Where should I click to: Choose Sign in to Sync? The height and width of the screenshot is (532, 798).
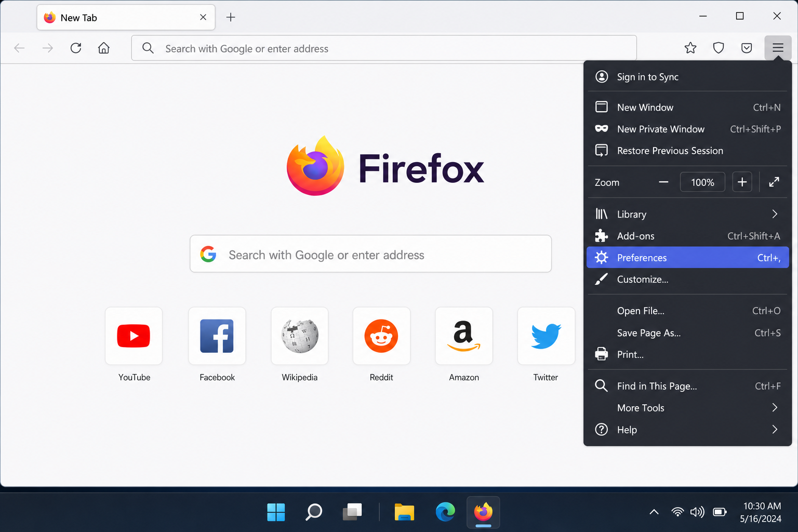688,77
